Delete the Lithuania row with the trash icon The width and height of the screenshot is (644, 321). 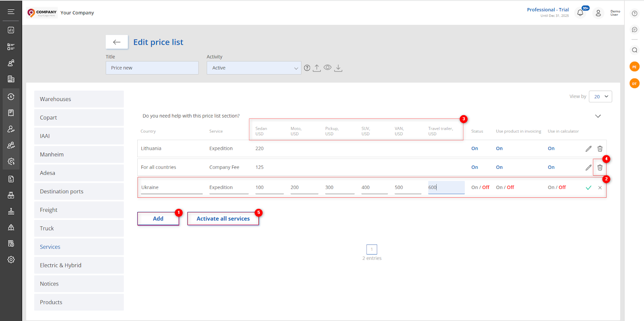tap(600, 149)
